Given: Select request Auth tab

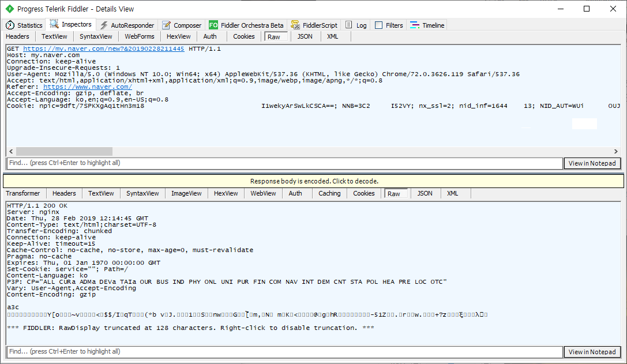Looking at the screenshot, I should pyautogui.click(x=210, y=36).
